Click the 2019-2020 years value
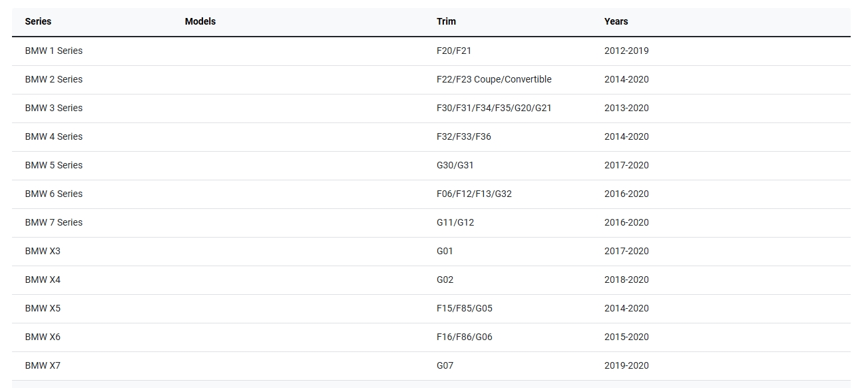 coord(626,365)
